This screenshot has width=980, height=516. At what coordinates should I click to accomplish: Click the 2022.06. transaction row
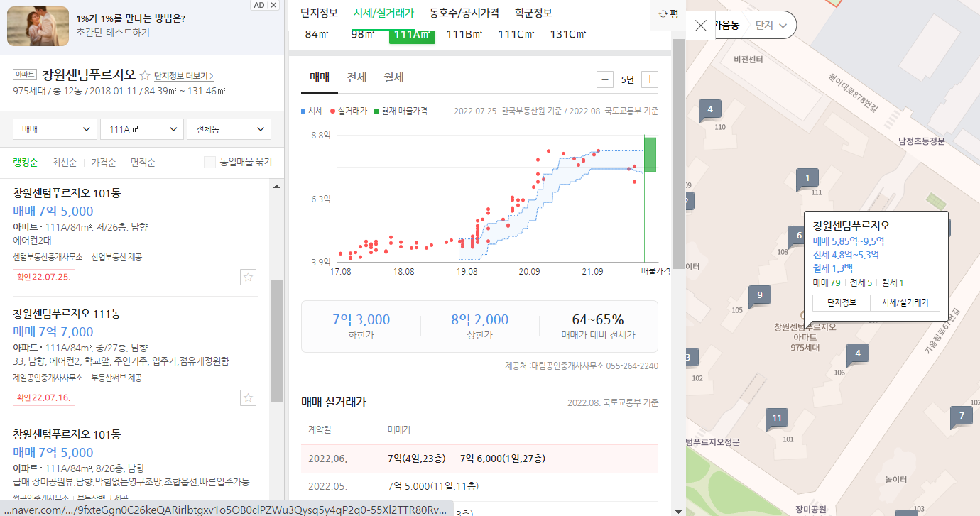(x=479, y=459)
